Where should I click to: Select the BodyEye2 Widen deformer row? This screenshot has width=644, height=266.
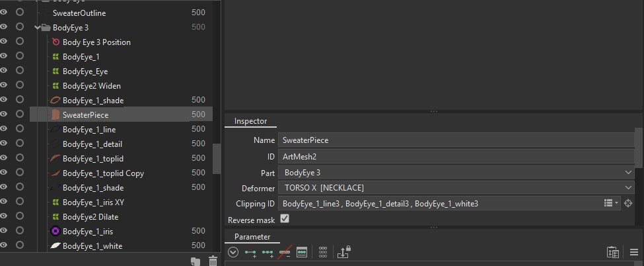click(x=122, y=85)
